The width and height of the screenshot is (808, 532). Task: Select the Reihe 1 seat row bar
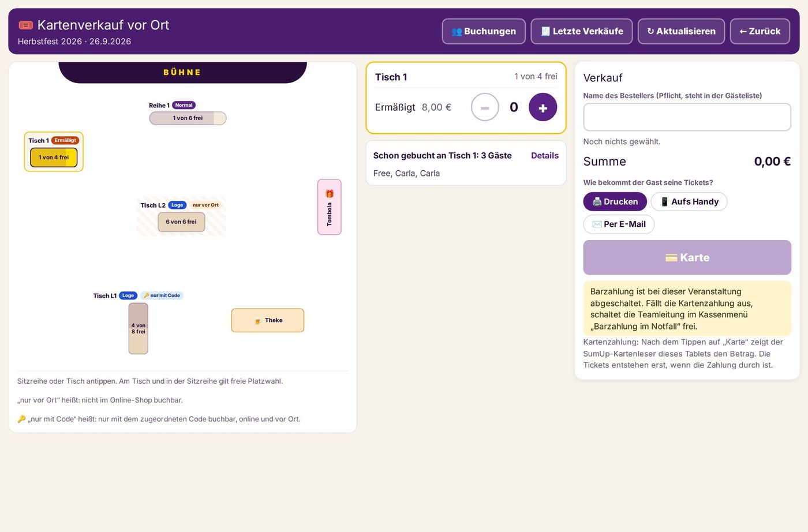pyautogui.click(x=188, y=118)
